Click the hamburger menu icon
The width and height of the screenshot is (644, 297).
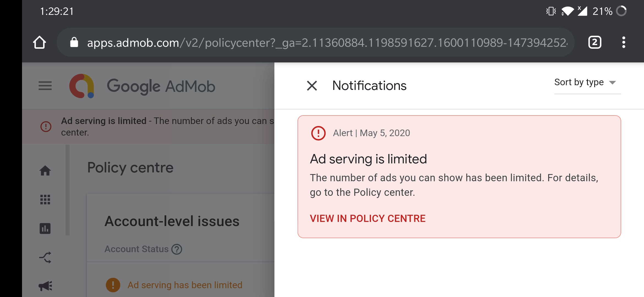tap(45, 86)
